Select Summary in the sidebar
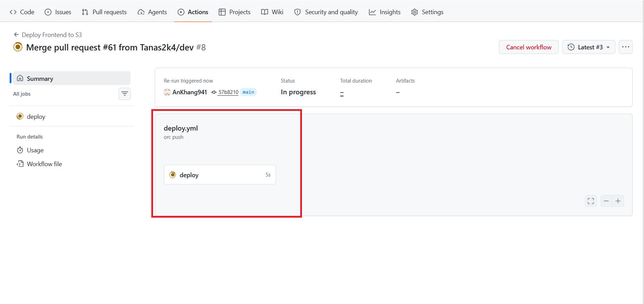Screen dimensions: 644x304 [72, 78]
